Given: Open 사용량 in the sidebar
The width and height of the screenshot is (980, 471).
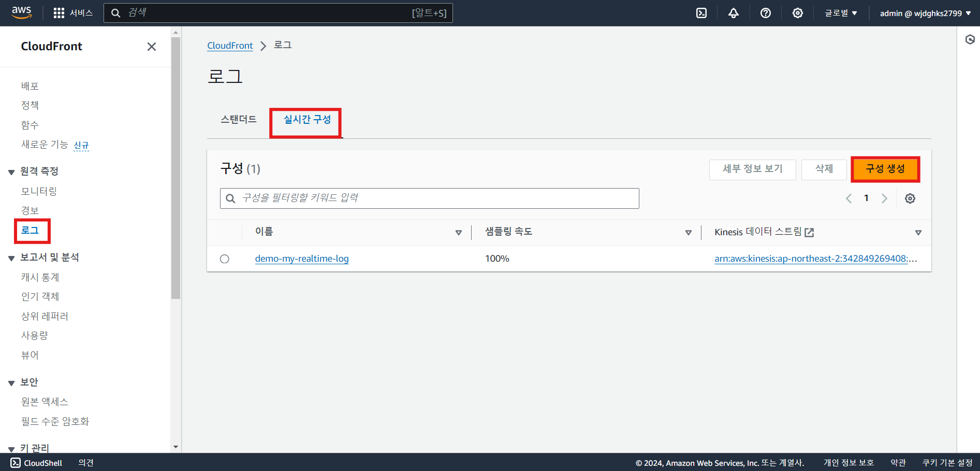Looking at the screenshot, I should point(35,335).
